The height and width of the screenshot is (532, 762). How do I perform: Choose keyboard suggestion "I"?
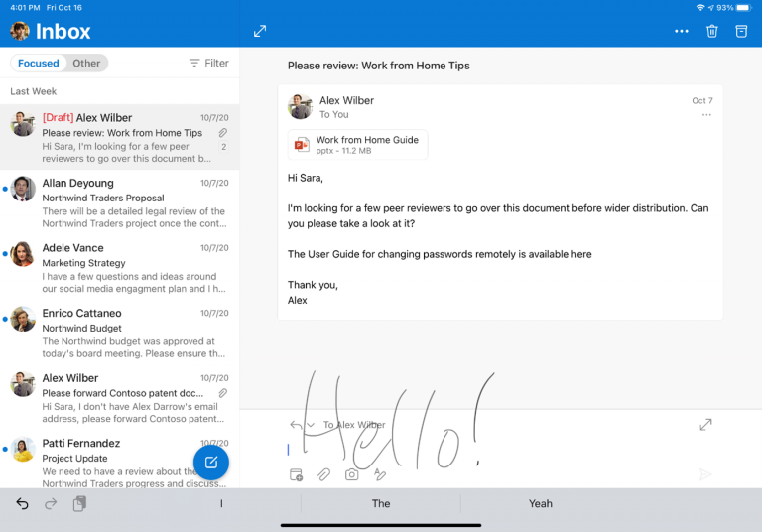point(221,503)
